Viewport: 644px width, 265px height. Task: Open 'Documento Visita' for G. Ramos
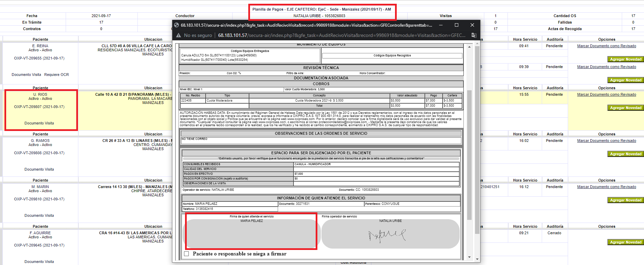click(x=39, y=169)
